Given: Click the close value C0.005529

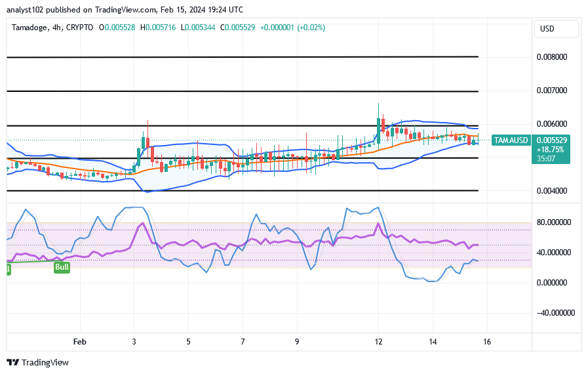Looking at the screenshot, I should click(238, 28).
